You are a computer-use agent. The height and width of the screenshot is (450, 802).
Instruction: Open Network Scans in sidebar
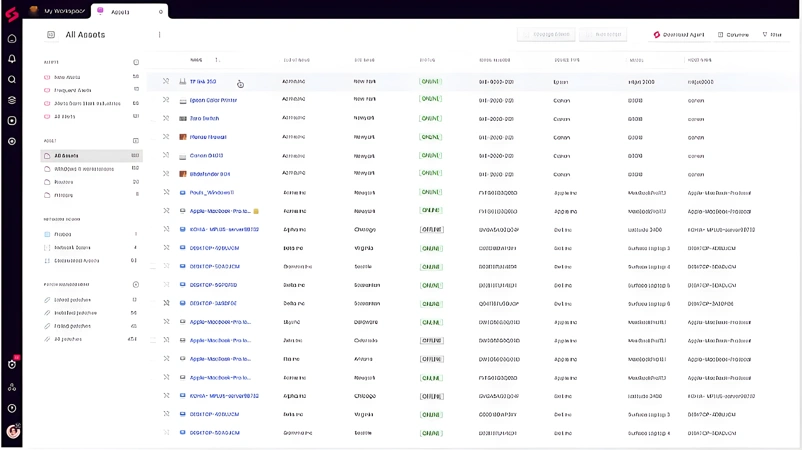click(72, 248)
